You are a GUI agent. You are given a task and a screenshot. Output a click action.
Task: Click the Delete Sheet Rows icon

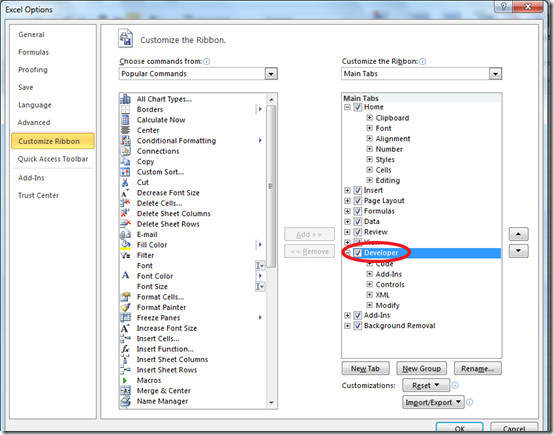tap(125, 224)
